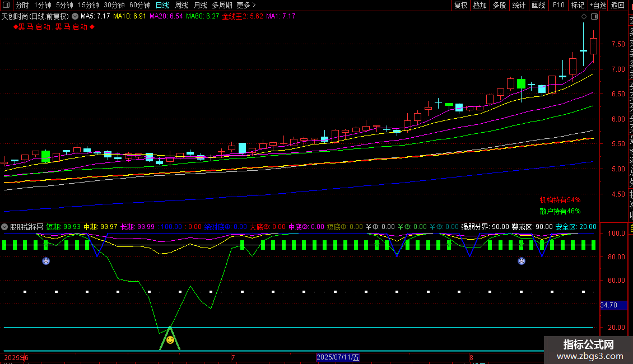Click the 中期: 99.97 value
Viewport: 633px width, 364px height.
click(100, 227)
